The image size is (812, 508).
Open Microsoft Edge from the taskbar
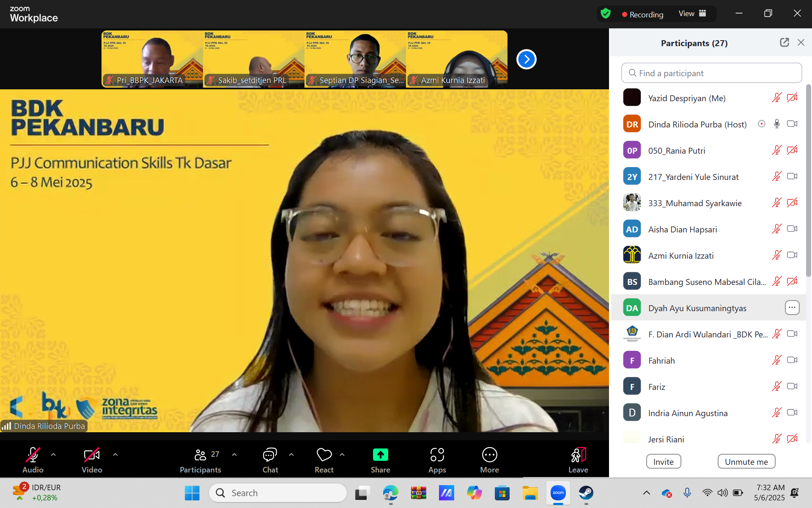(x=390, y=493)
